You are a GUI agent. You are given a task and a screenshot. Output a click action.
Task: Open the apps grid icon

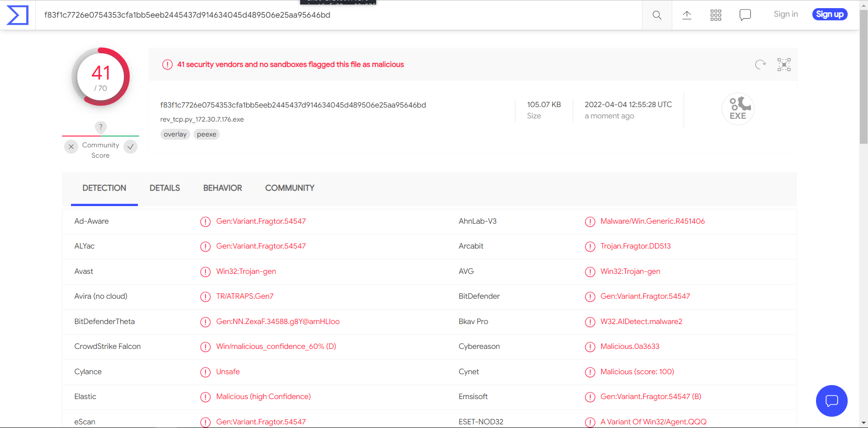[x=716, y=15]
